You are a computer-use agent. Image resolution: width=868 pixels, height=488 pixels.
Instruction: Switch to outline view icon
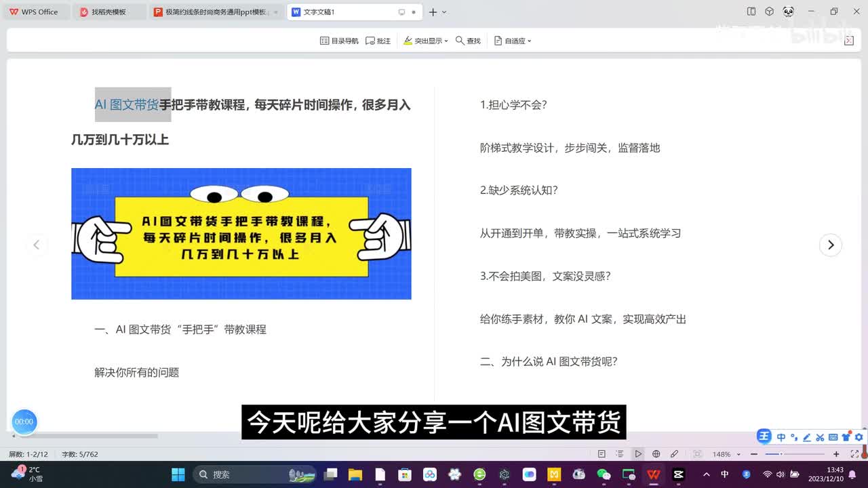click(620, 454)
